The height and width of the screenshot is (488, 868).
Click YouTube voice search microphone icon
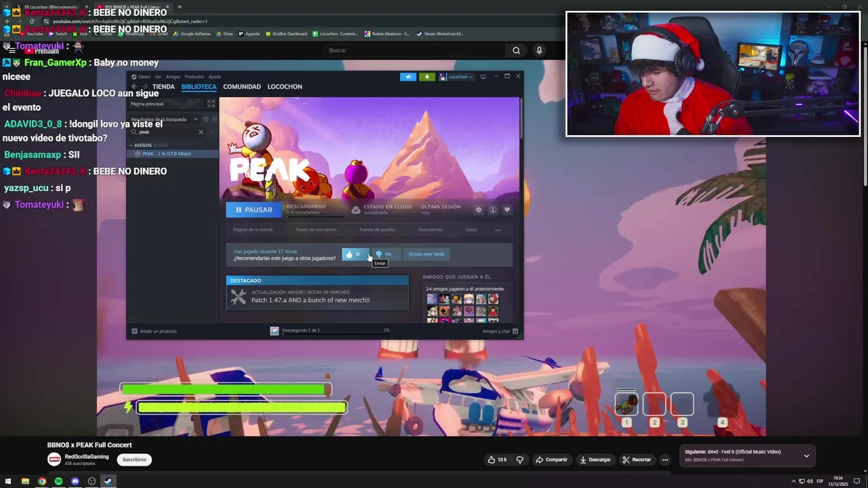pyautogui.click(x=539, y=50)
